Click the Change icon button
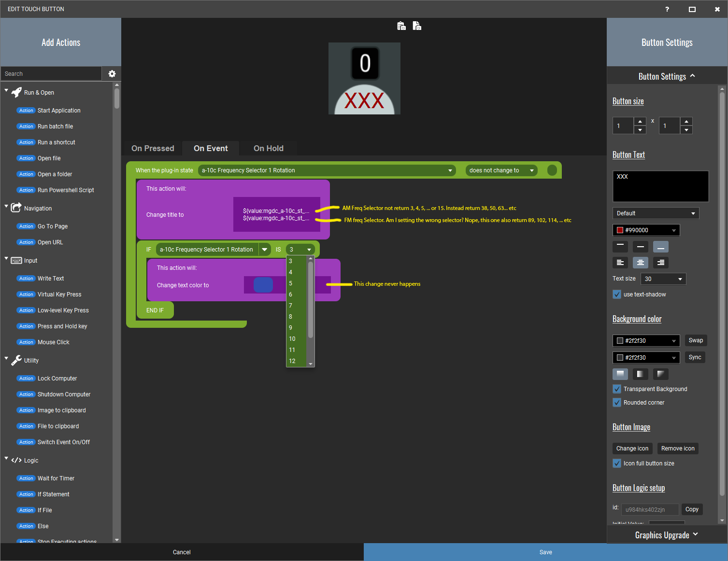The width and height of the screenshot is (728, 561). pos(632,449)
